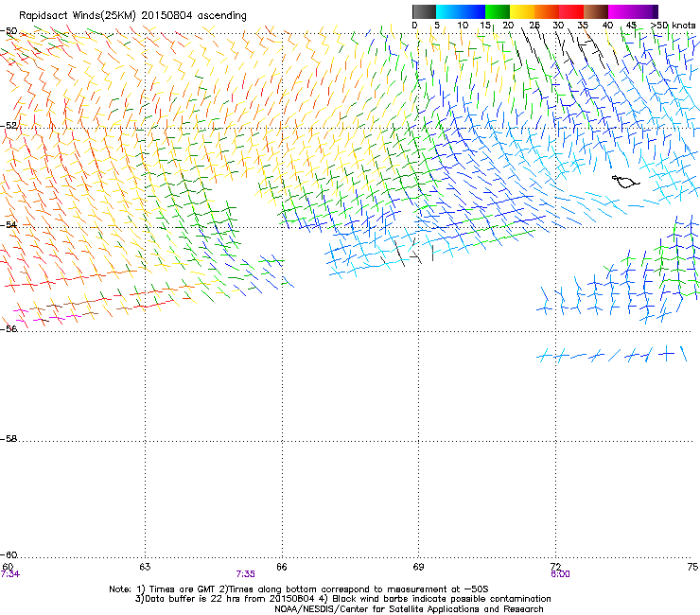Screen dimensions: 700x615
Task: Click the '75' longitude axis label
Action: [x=692, y=567]
